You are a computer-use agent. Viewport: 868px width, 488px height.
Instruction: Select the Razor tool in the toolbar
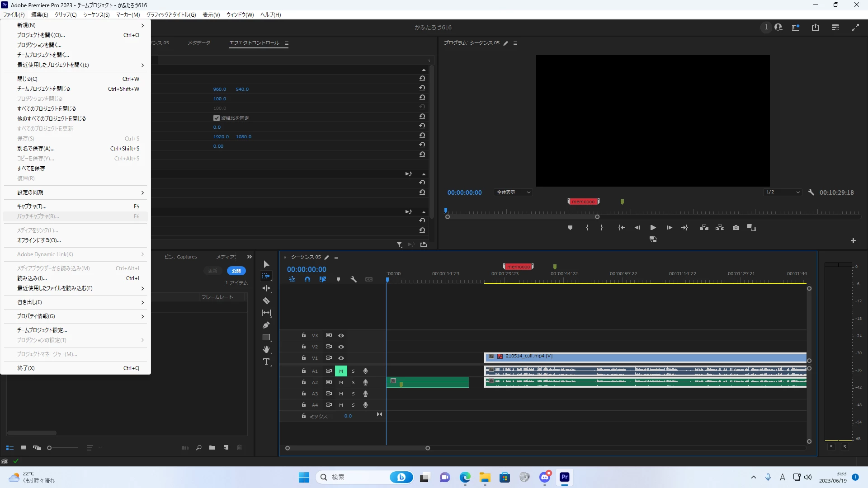(x=266, y=301)
